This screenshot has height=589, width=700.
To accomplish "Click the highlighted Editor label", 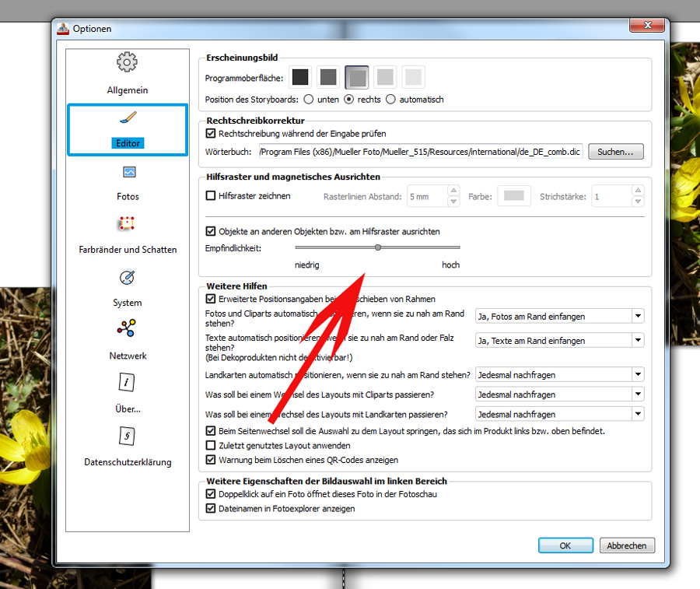I will tap(128, 143).
